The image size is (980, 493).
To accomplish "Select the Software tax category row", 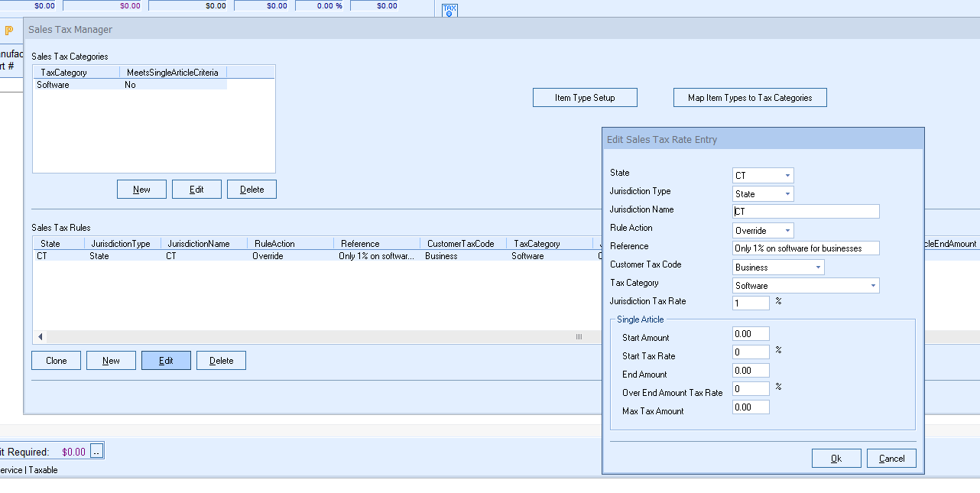I will [54, 85].
